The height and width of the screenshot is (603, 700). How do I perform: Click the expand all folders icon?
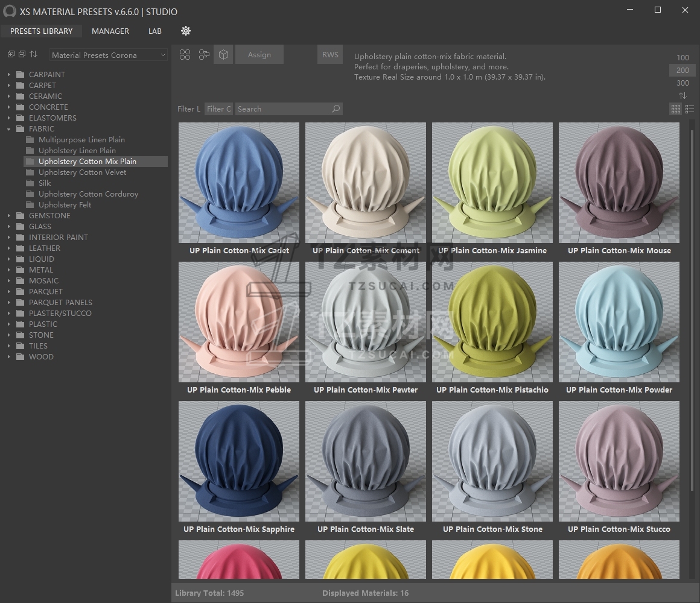11,54
